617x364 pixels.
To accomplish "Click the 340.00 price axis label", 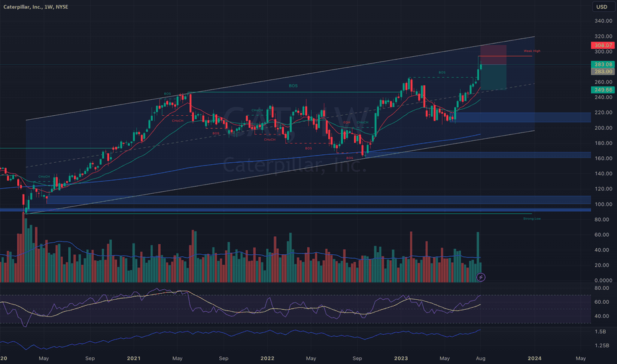I will (603, 21).
